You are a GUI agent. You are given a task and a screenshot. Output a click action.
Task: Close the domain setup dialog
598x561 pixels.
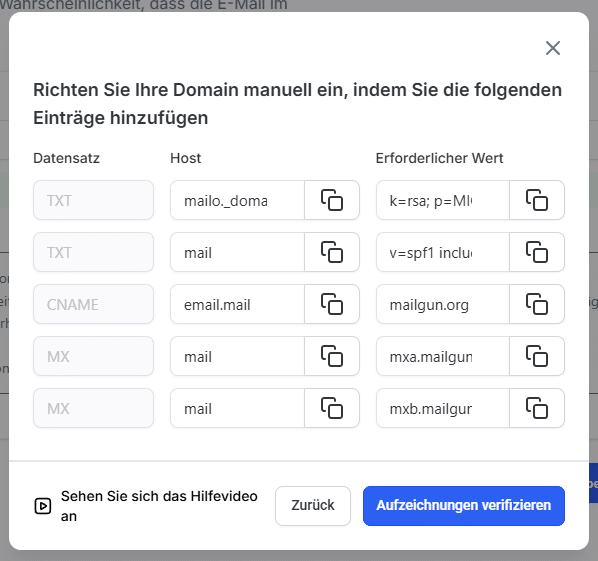(x=553, y=48)
